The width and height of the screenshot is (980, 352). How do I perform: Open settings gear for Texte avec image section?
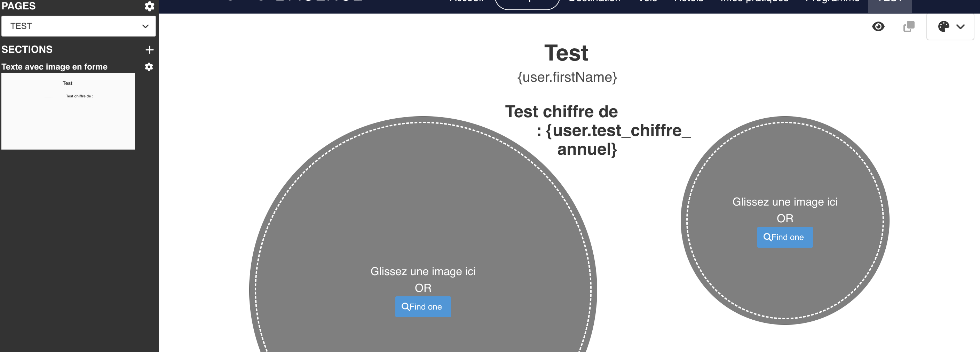(149, 67)
